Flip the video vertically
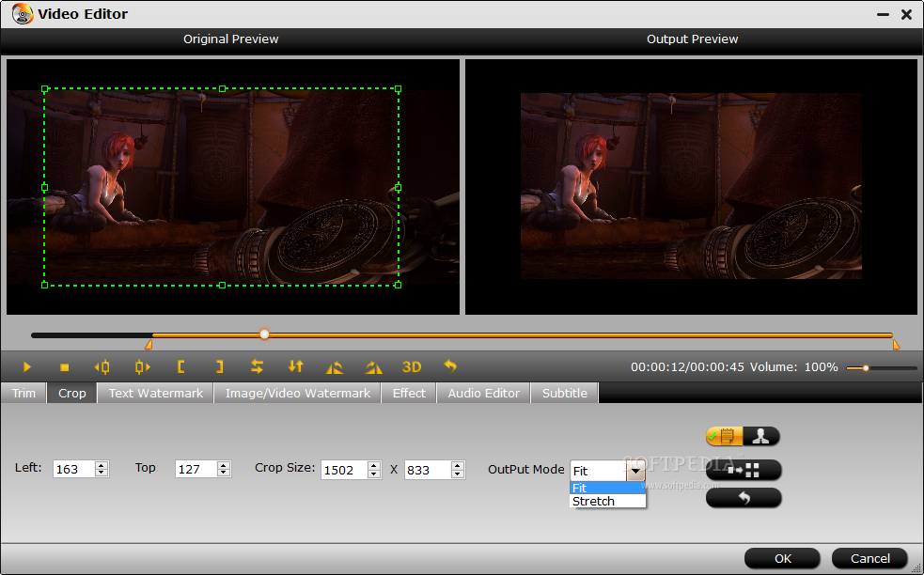Viewport: 924px width, 575px height. (x=296, y=367)
